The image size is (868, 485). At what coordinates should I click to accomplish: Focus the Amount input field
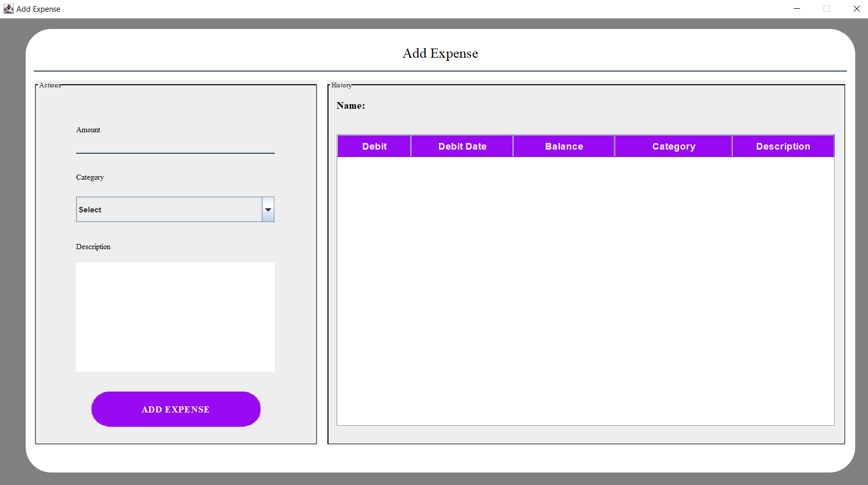175,145
